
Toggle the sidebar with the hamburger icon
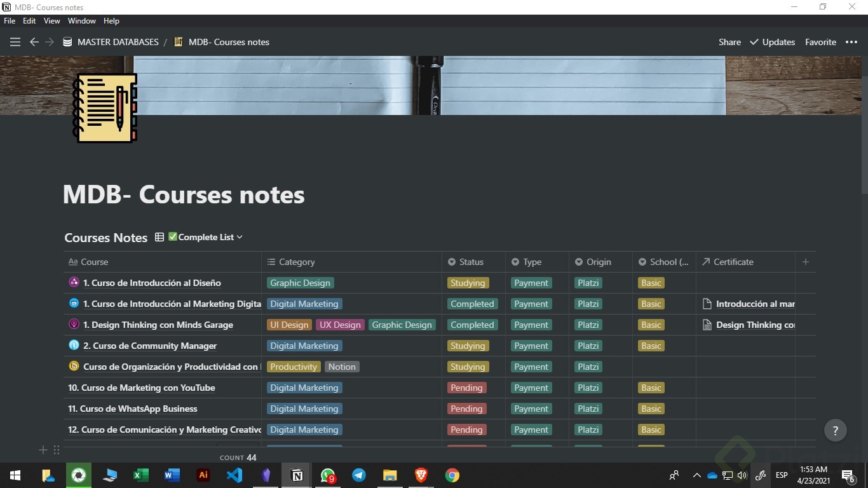point(15,42)
